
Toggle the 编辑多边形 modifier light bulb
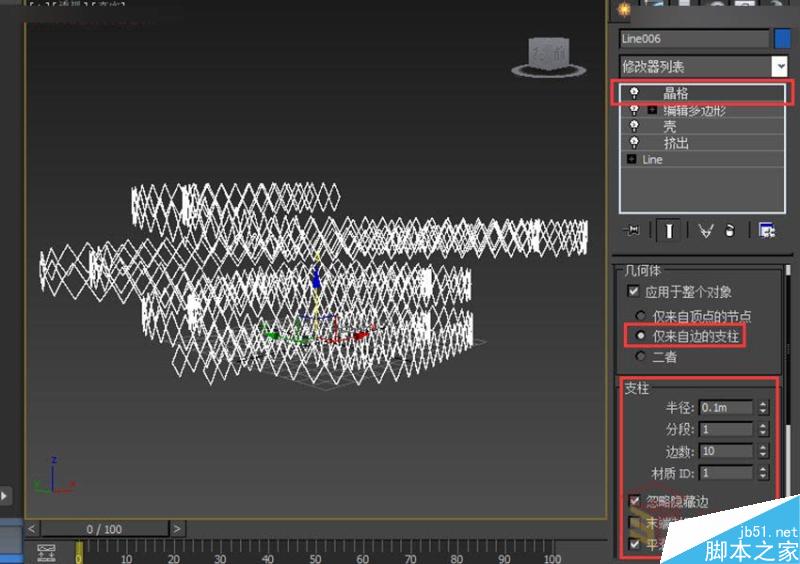[634, 110]
